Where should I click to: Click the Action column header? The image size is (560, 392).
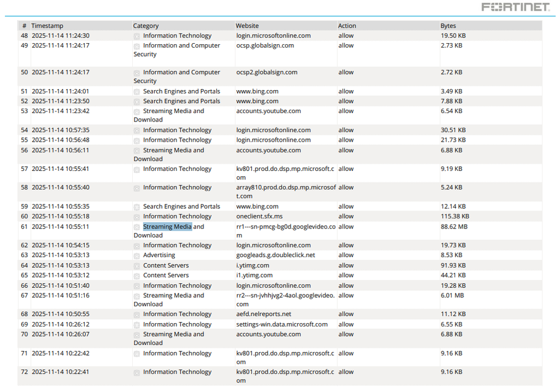coord(347,26)
